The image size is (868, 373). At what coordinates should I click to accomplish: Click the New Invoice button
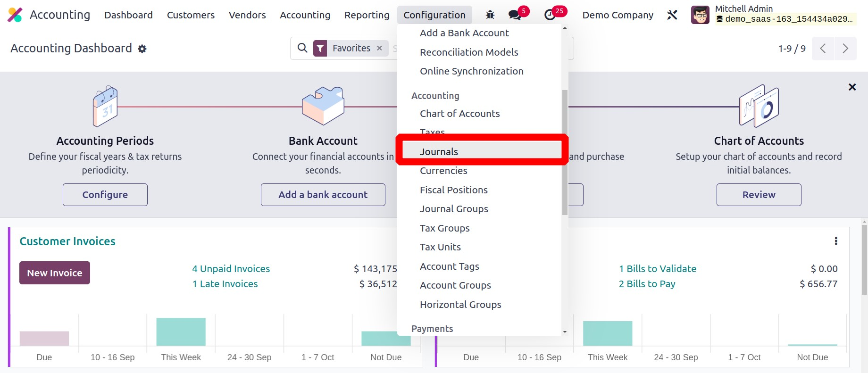coord(55,273)
